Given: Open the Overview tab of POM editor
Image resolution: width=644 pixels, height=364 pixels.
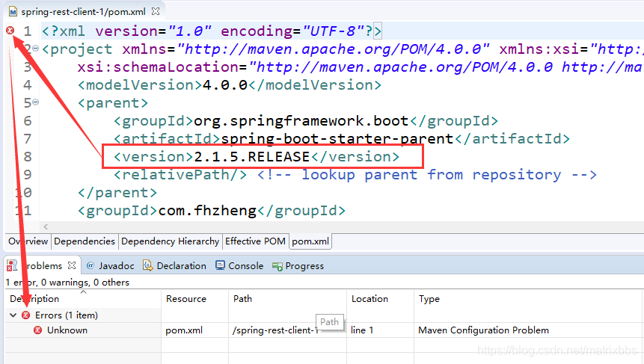Looking at the screenshot, I should [x=28, y=241].
